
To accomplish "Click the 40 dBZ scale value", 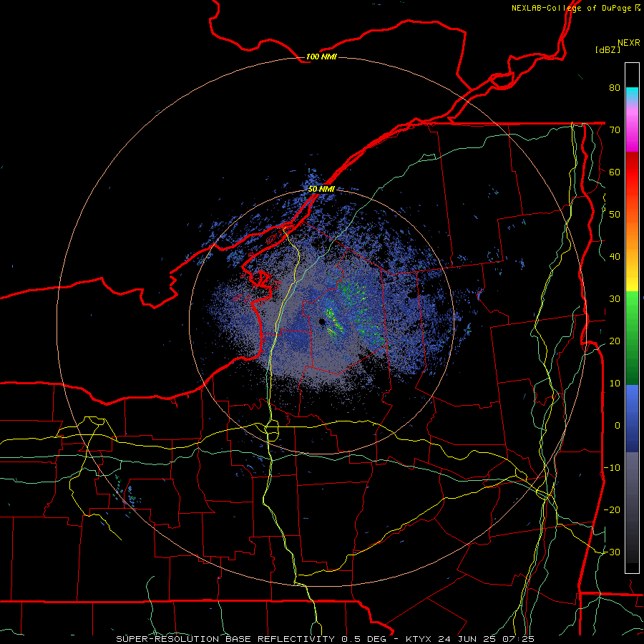I will 615,256.
